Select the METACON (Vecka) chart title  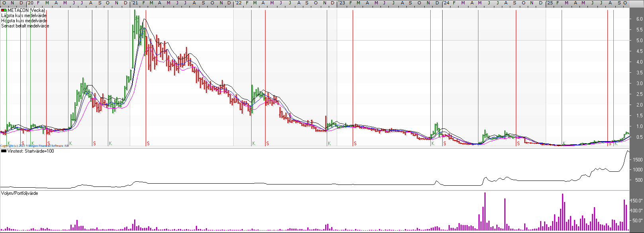(26, 10)
